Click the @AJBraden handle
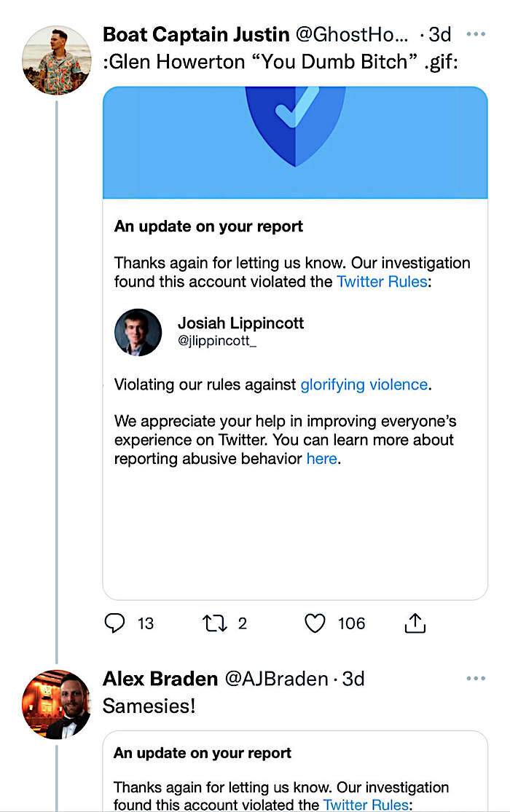The width and height of the screenshot is (510, 812). click(276, 679)
